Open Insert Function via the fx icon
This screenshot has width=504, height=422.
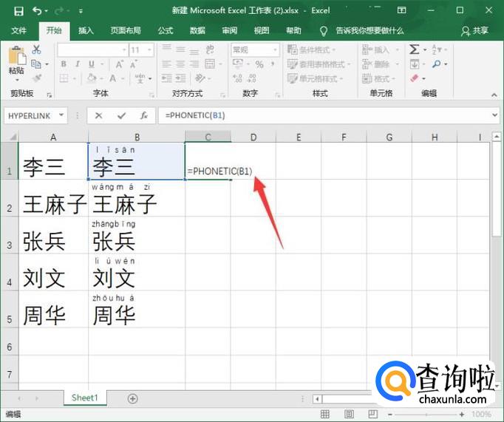coord(144,115)
